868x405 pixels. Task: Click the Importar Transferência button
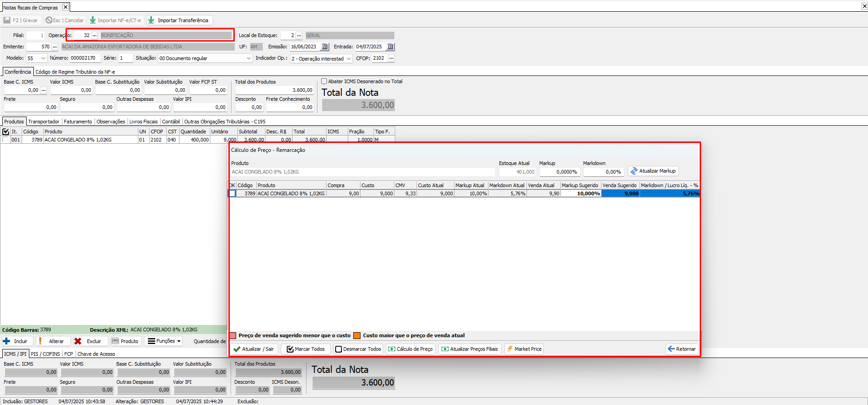[x=179, y=20]
